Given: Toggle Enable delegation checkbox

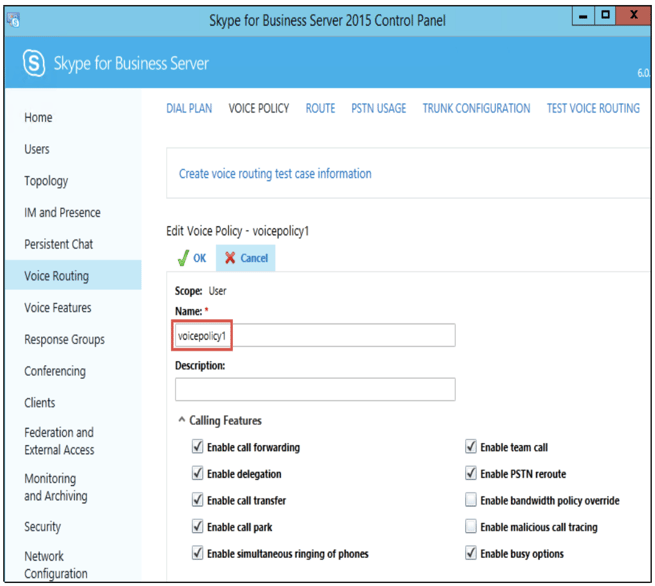Looking at the screenshot, I should click(197, 473).
